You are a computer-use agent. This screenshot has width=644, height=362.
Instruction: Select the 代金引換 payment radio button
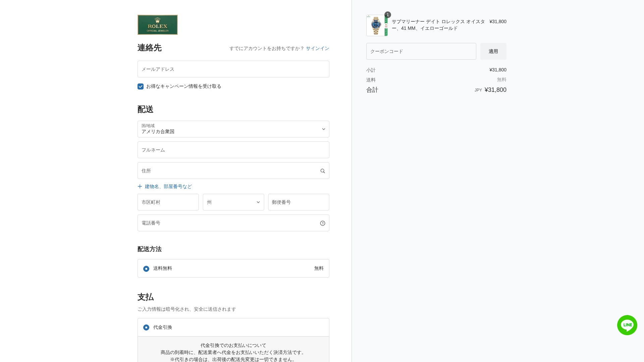[x=146, y=327]
